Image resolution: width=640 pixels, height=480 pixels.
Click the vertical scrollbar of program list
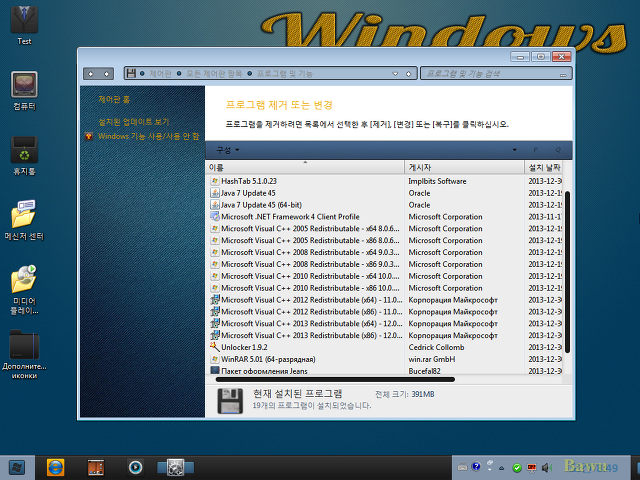coord(567,273)
